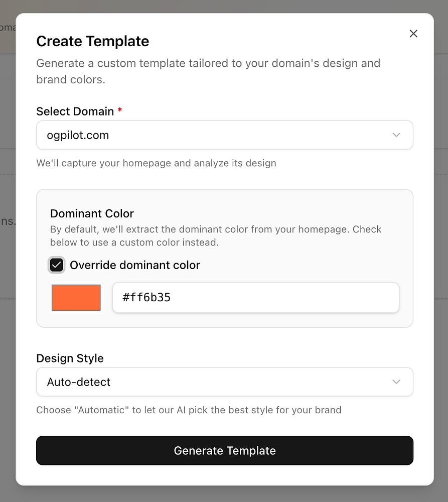Image resolution: width=448 pixels, height=502 pixels.
Task: Click the "Create Template" dialog title
Action: tap(92, 41)
